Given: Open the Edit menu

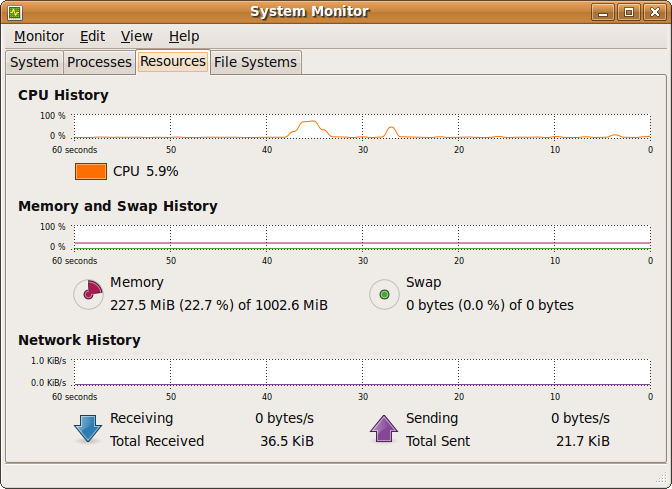Looking at the screenshot, I should point(92,36).
